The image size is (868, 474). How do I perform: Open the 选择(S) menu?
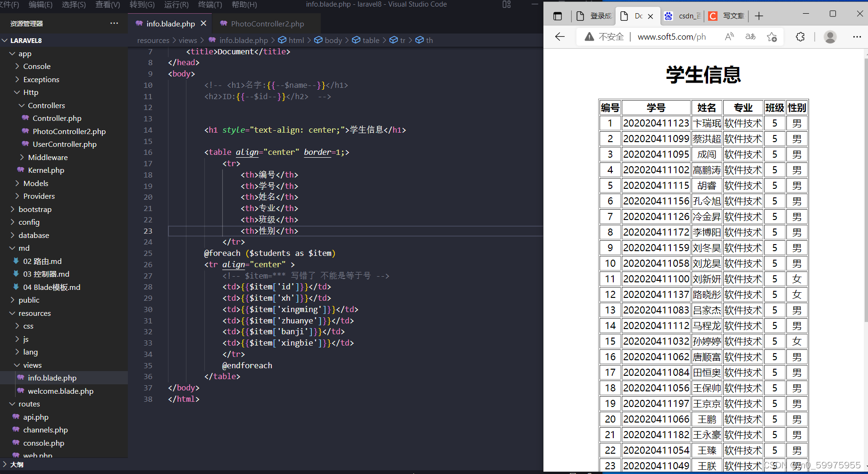pos(74,4)
